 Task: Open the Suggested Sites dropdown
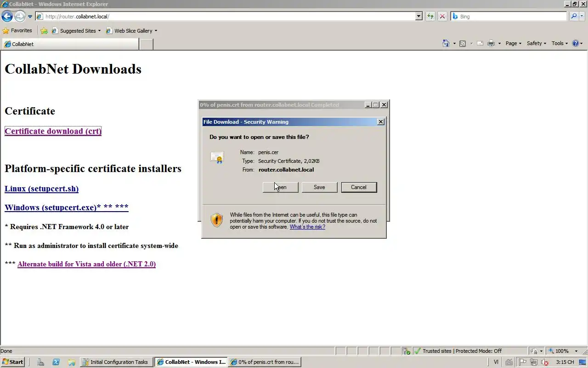point(76,31)
